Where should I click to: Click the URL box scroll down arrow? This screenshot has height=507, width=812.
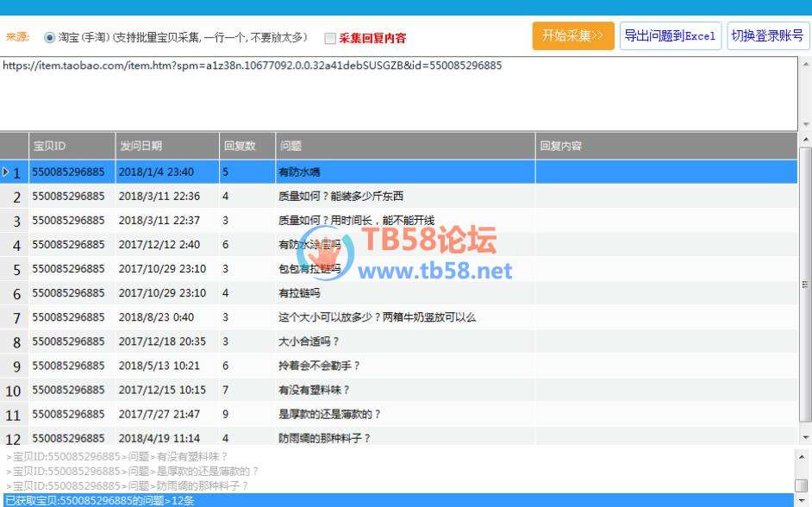[x=805, y=124]
